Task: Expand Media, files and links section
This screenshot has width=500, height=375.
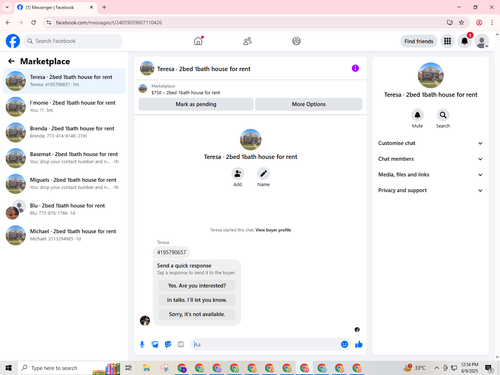Action: (x=430, y=174)
